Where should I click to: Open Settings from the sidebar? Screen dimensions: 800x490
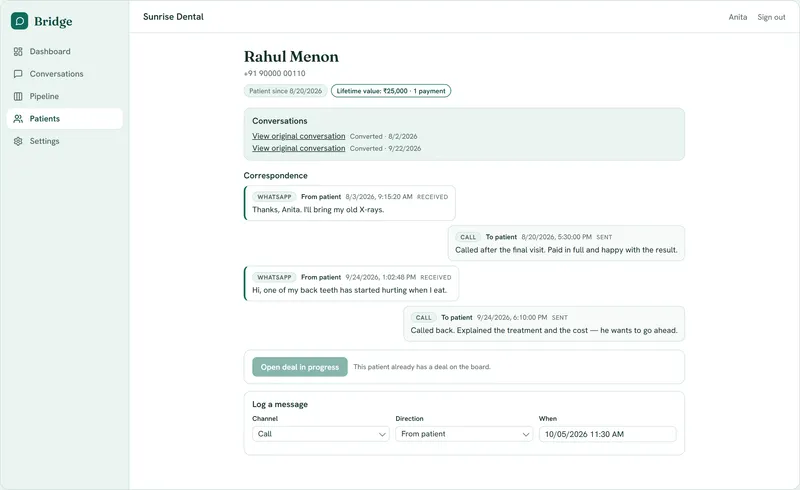[65, 141]
